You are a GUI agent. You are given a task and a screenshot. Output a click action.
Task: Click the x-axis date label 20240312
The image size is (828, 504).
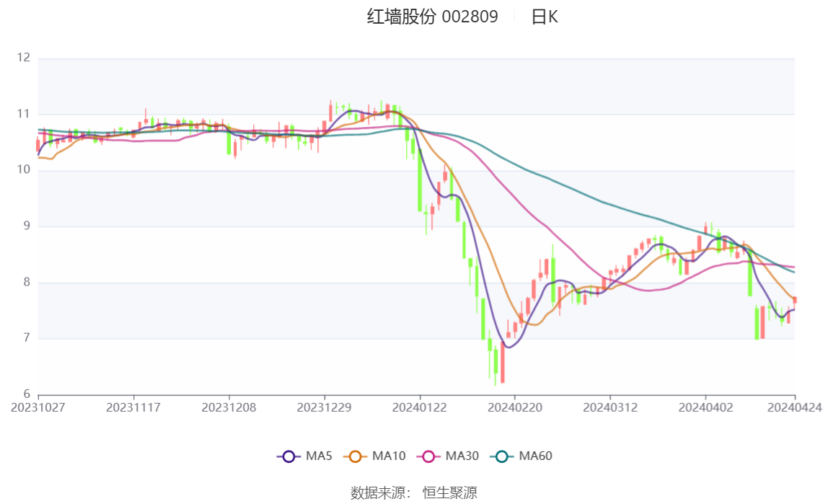[x=610, y=408]
